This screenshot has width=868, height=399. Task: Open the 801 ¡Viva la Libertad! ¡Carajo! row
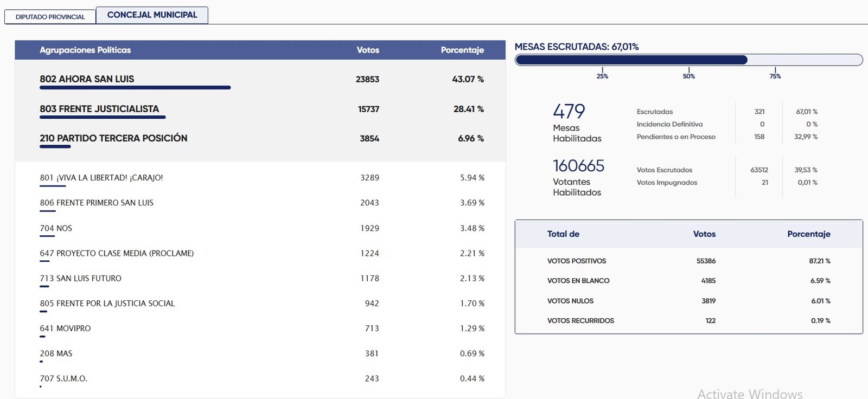(101, 178)
